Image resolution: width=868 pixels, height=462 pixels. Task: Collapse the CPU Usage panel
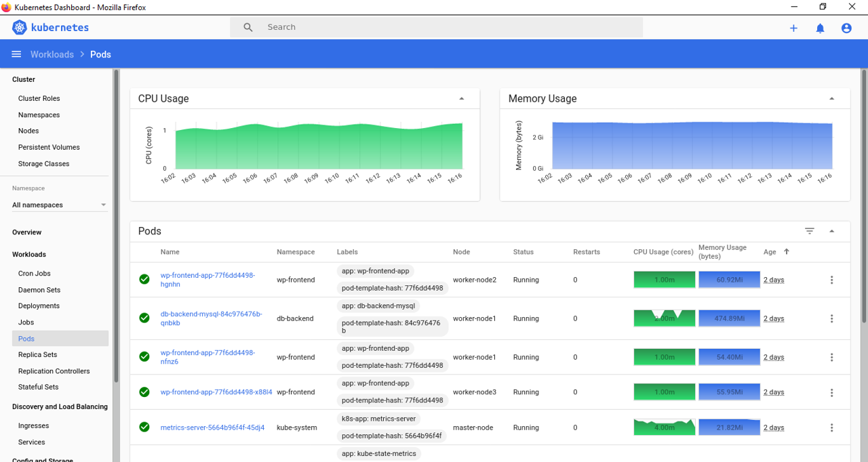462,98
